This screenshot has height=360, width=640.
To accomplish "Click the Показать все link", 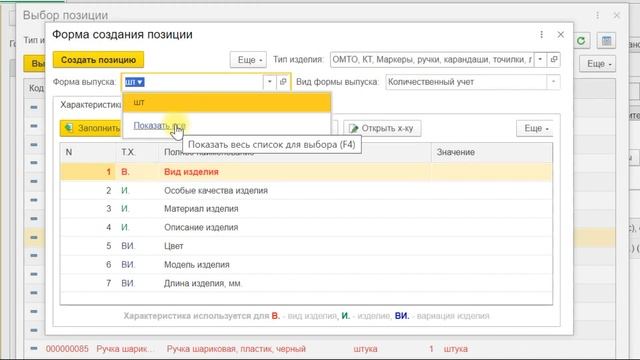I will click(159, 126).
